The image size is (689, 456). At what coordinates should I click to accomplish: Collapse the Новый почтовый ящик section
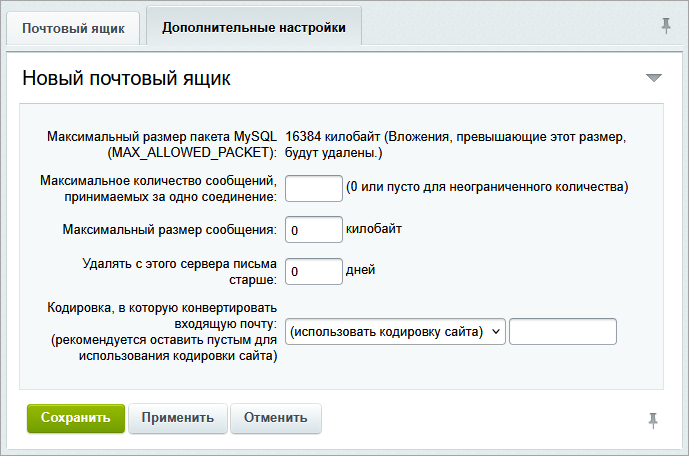tap(653, 78)
